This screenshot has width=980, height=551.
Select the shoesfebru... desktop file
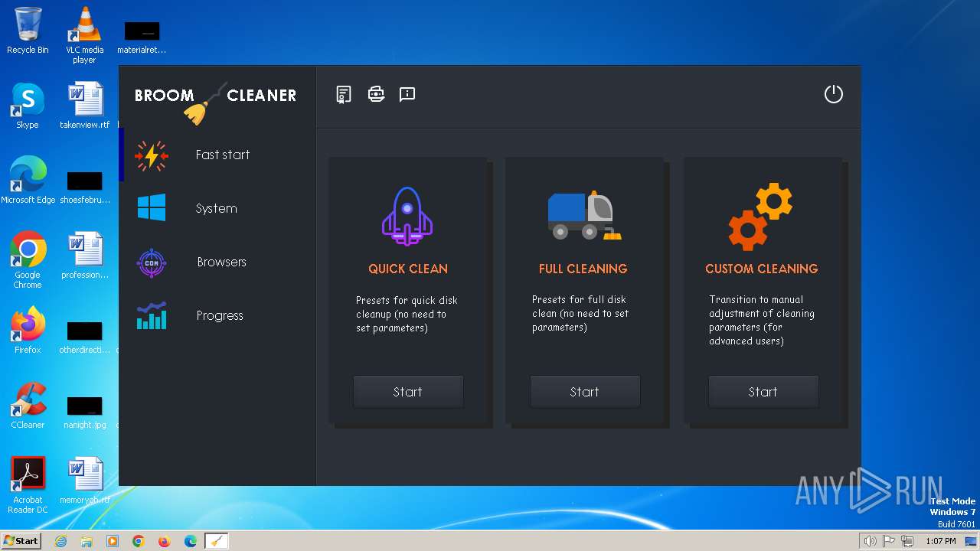84,187
